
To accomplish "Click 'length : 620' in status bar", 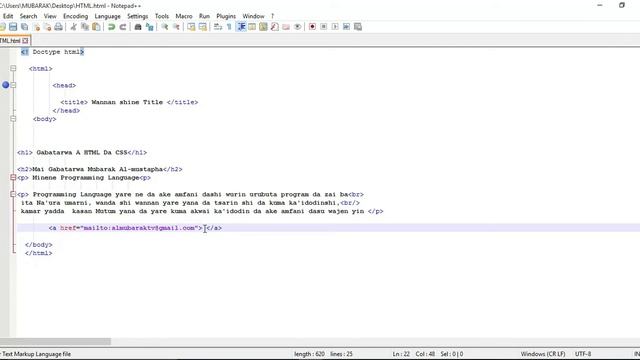I will (309, 354).
